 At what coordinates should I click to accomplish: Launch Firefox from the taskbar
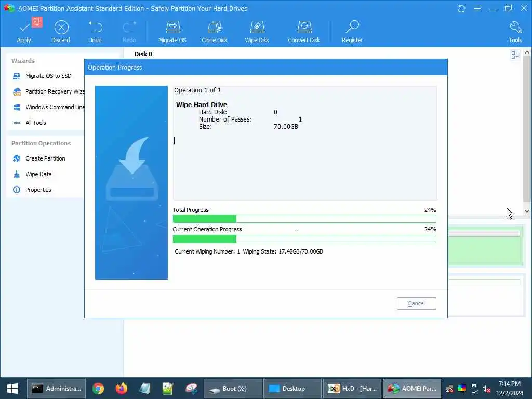coord(121,389)
